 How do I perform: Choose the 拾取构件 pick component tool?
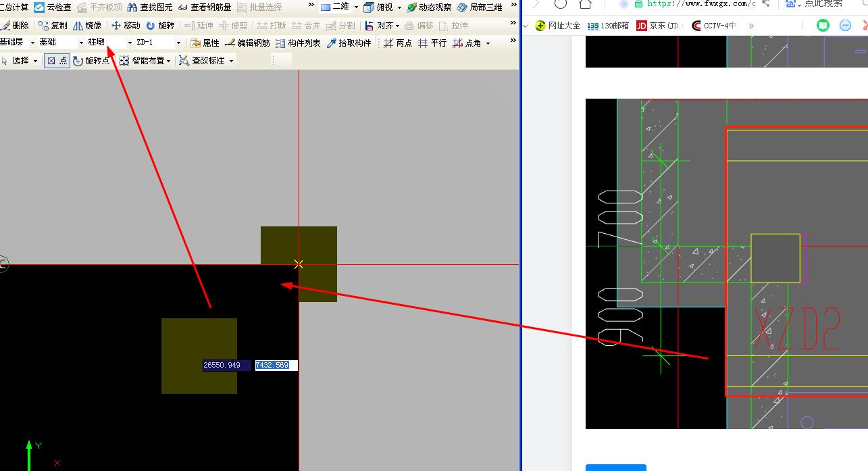[x=349, y=43]
